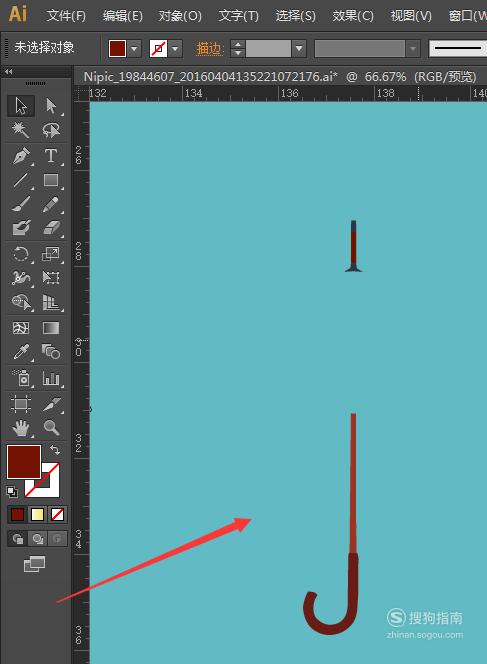Enable Draw Inside mode

click(57, 539)
